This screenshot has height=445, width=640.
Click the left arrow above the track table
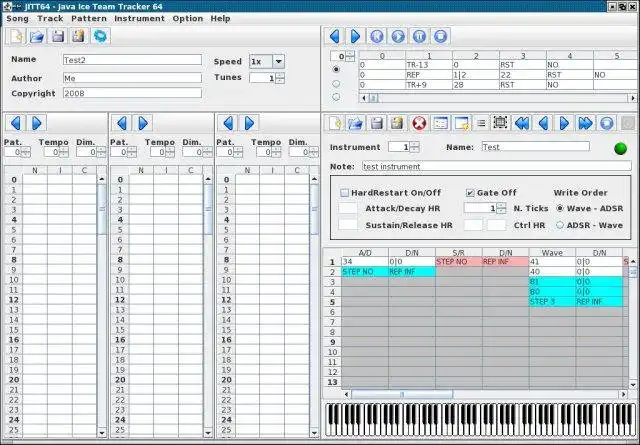tap(335, 36)
